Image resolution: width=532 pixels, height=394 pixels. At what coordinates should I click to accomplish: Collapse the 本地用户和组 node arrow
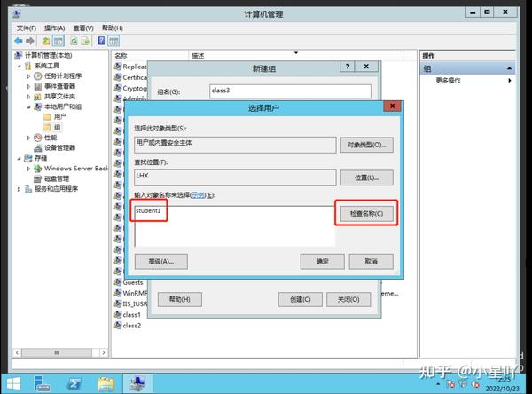pos(28,107)
